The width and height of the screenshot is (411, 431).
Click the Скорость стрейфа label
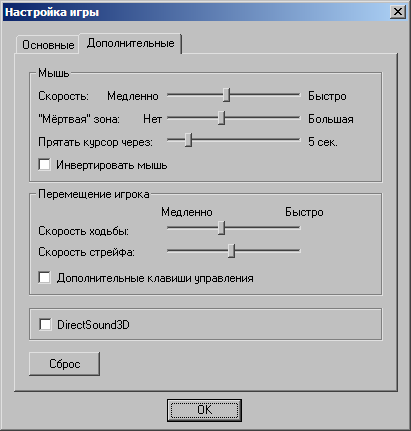[87, 252]
